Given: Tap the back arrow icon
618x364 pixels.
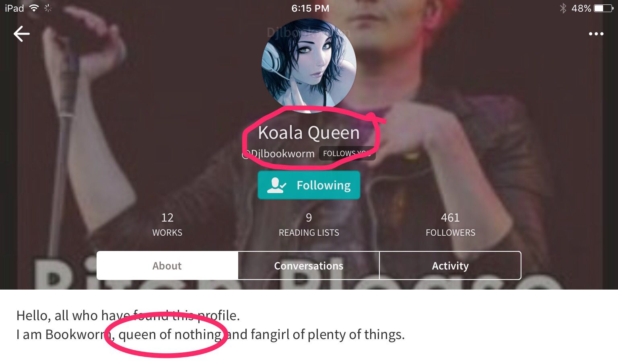Looking at the screenshot, I should pos(22,34).
